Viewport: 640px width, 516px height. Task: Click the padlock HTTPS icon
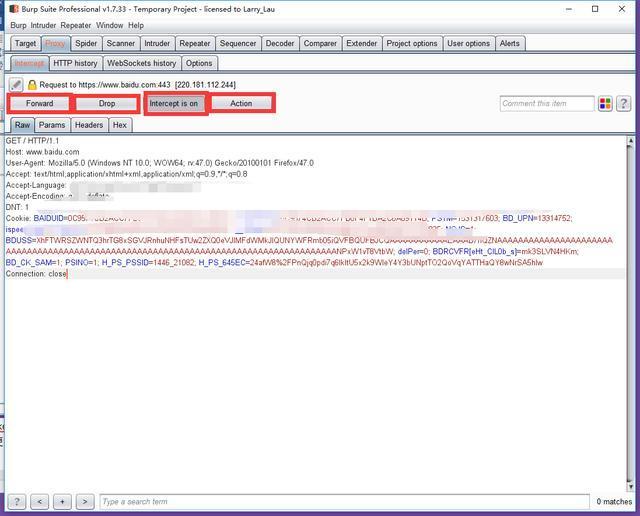coord(32,85)
